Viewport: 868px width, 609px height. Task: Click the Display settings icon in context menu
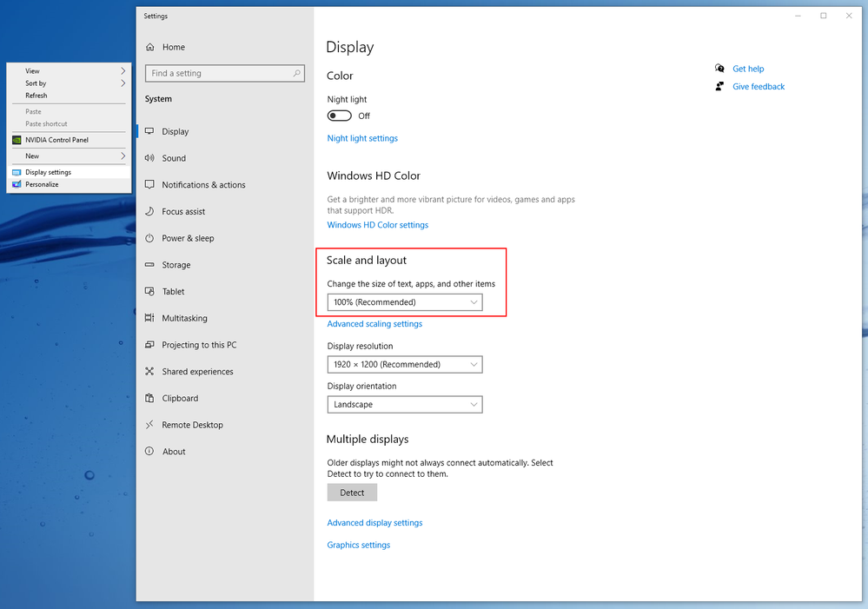[17, 172]
